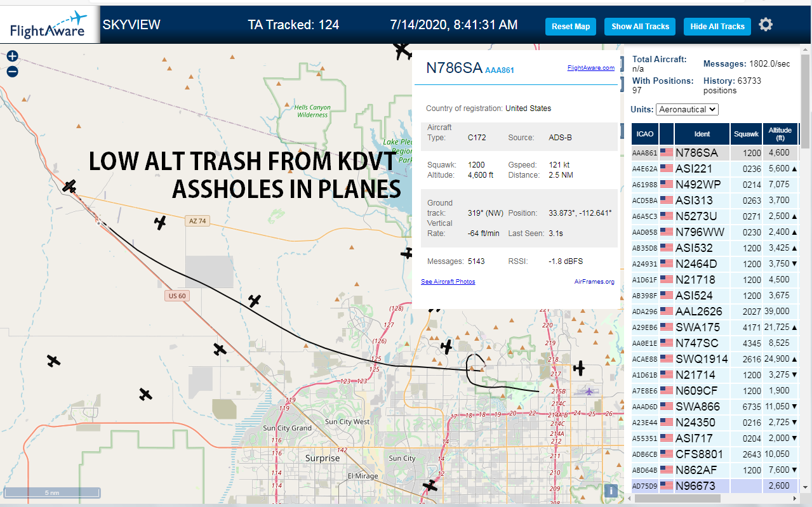Select ASI524 row in aircraft table
The image size is (812, 507).
tap(715, 296)
